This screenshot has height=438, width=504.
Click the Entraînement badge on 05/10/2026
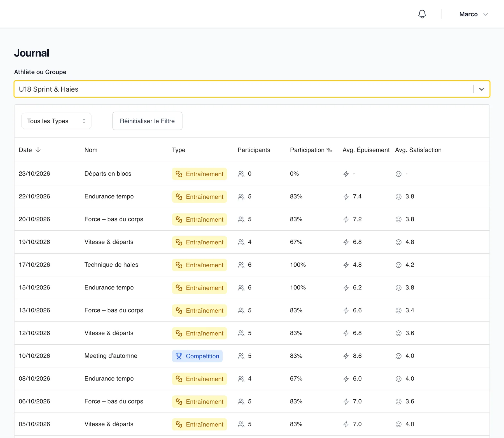(x=199, y=425)
